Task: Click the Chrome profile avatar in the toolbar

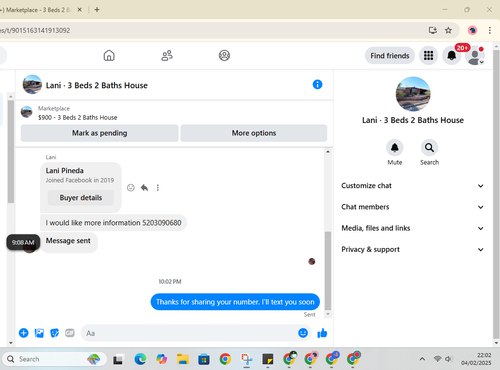Action: click(x=472, y=30)
